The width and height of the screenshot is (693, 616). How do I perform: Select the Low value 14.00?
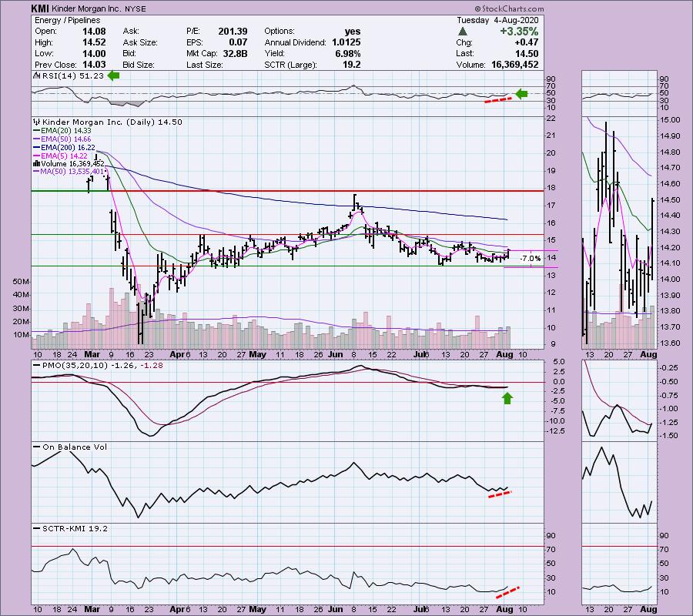(x=94, y=53)
